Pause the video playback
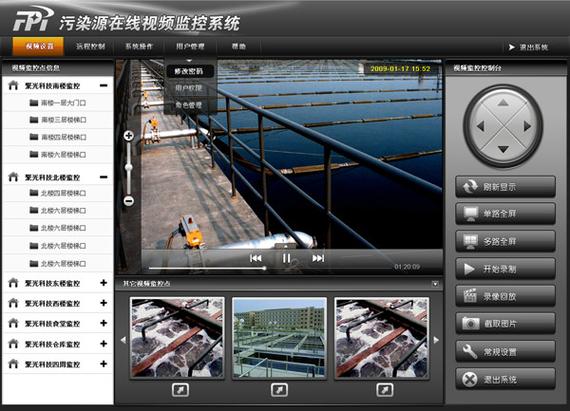This screenshot has width=570, height=411. (286, 258)
